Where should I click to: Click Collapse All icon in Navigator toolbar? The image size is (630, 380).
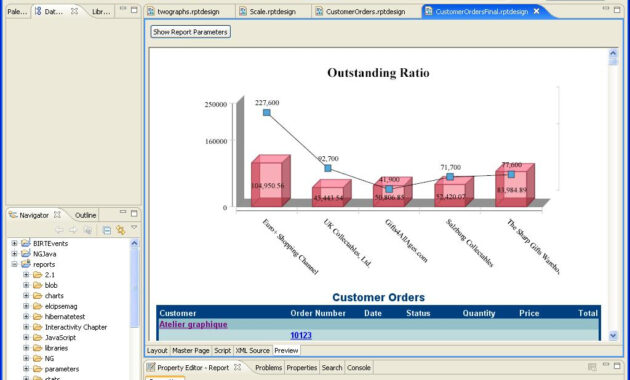106,230
